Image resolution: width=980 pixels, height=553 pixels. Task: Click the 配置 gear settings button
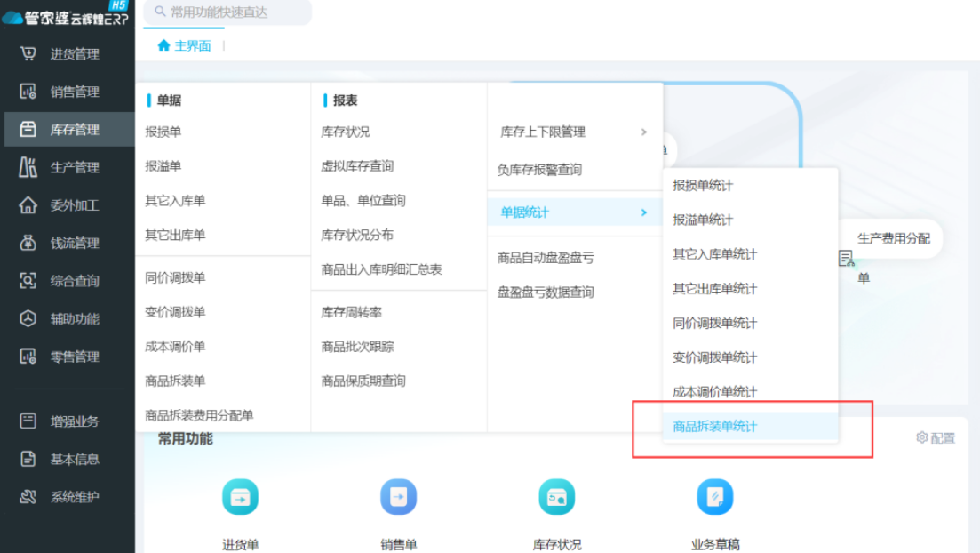click(936, 437)
